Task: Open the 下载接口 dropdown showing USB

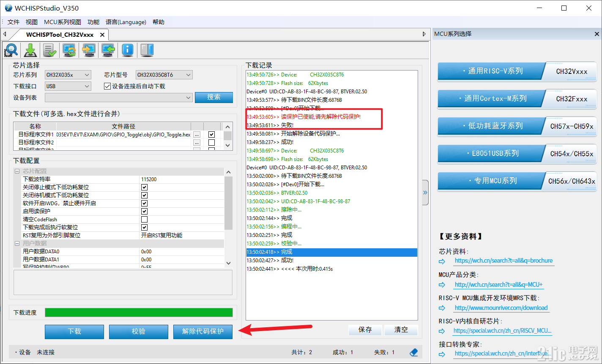Action: [x=68, y=86]
